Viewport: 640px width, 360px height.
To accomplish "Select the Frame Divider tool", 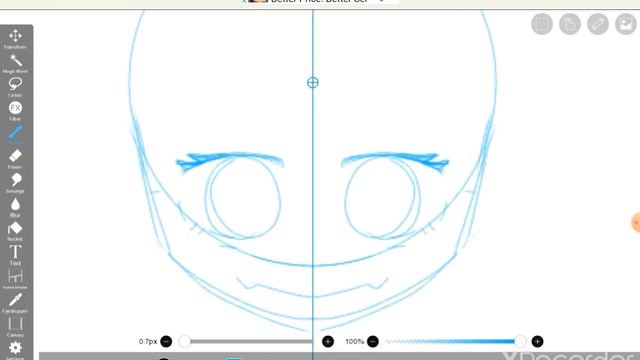I will 16,279.
